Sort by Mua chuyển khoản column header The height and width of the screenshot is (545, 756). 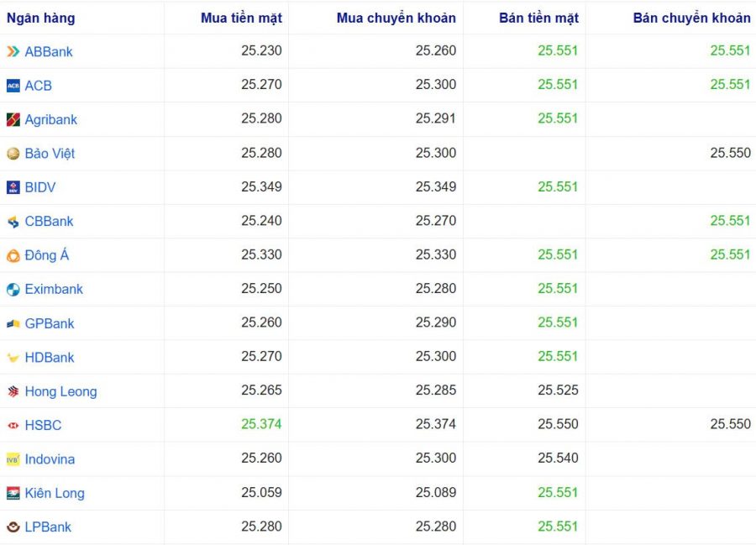click(396, 18)
